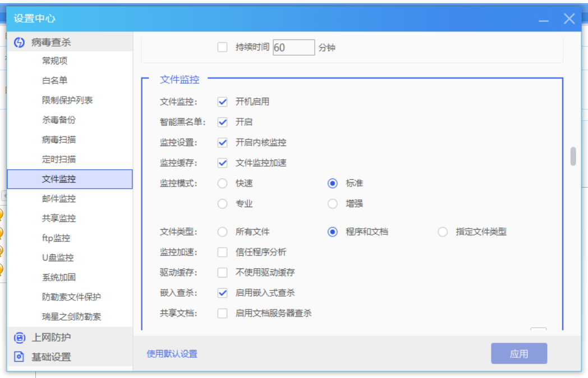
Task: Click the 病毒查杀 lightning icon
Action: pos(19,43)
